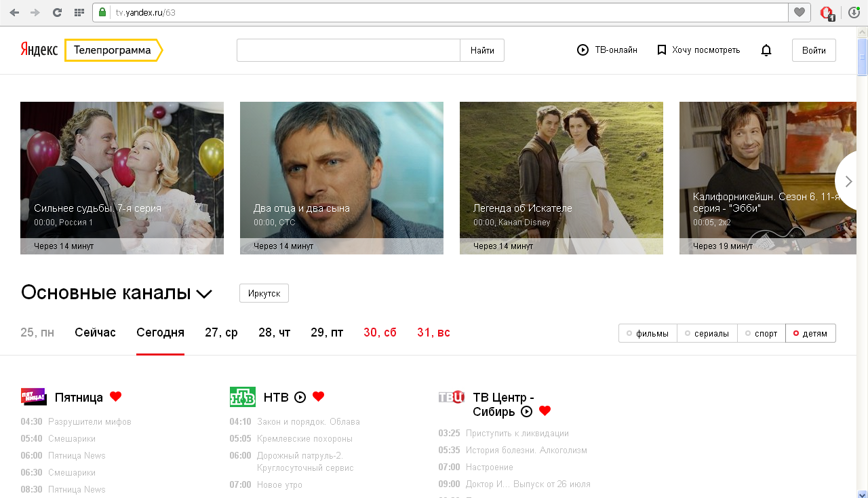Select the 25, пн day tab

(x=37, y=332)
